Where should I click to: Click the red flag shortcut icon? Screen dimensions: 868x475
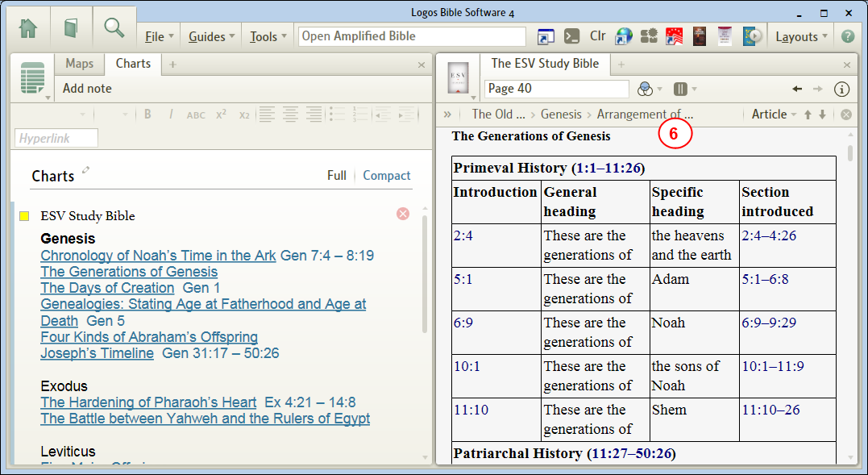[674, 36]
